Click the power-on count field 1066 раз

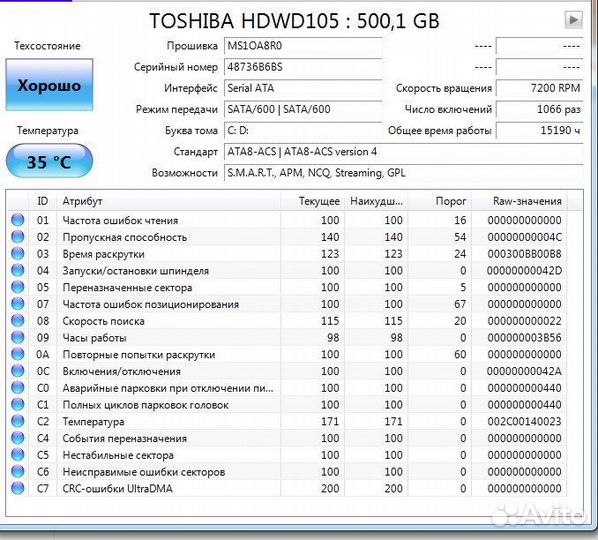(x=539, y=109)
